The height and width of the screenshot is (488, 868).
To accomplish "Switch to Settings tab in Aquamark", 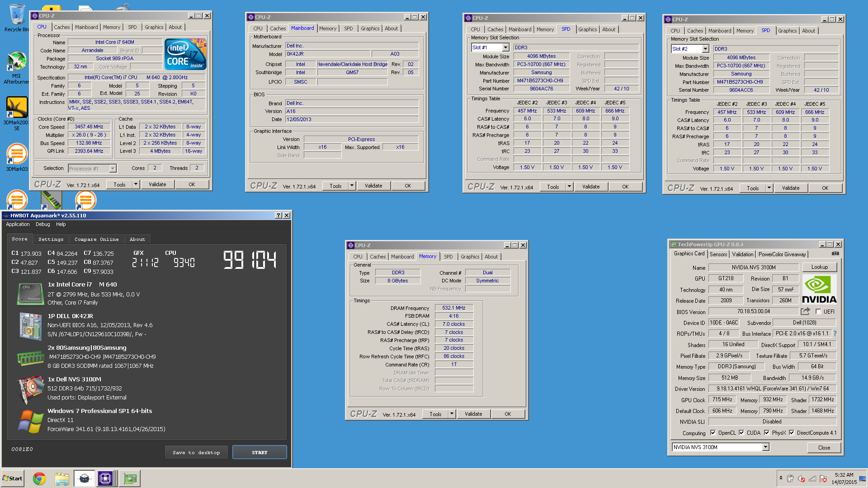I will point(51,239).
